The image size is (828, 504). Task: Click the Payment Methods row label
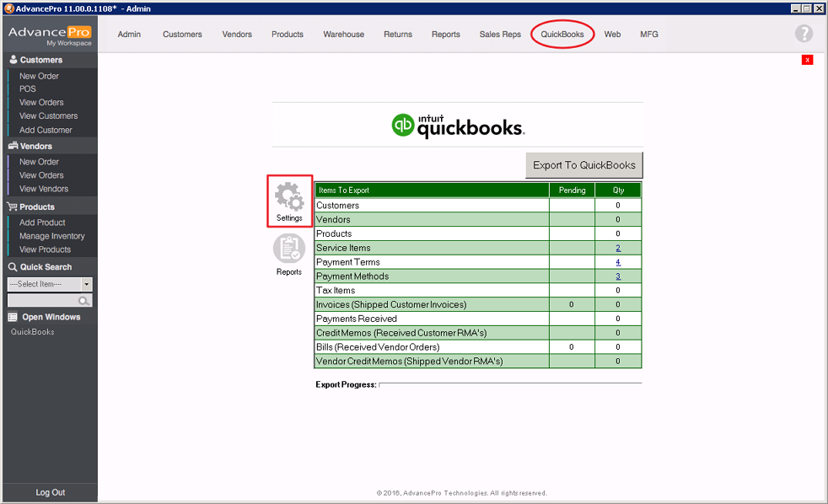[x=352, y=276]
